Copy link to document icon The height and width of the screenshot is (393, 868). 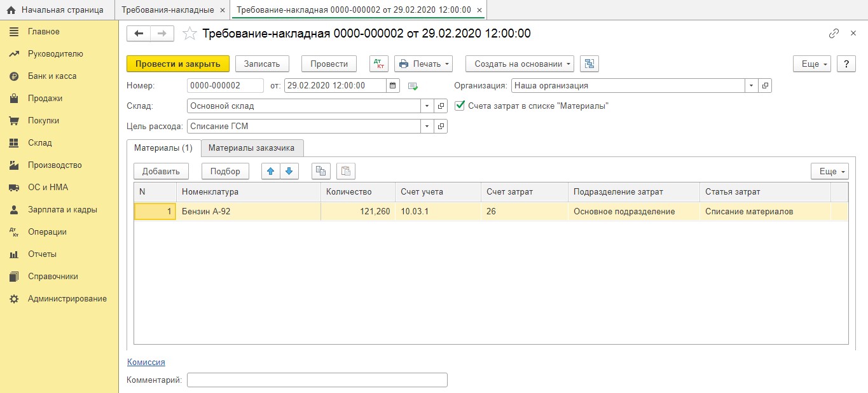[834, 34]
